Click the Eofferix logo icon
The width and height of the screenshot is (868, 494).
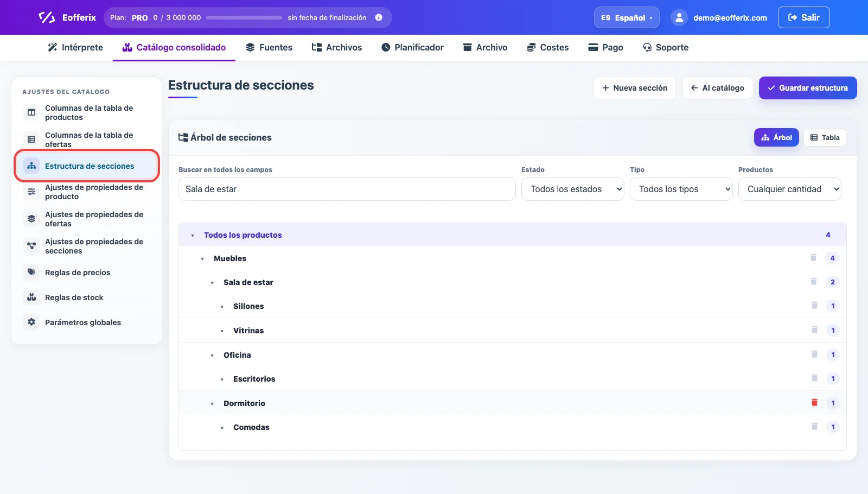pos(47,17)
